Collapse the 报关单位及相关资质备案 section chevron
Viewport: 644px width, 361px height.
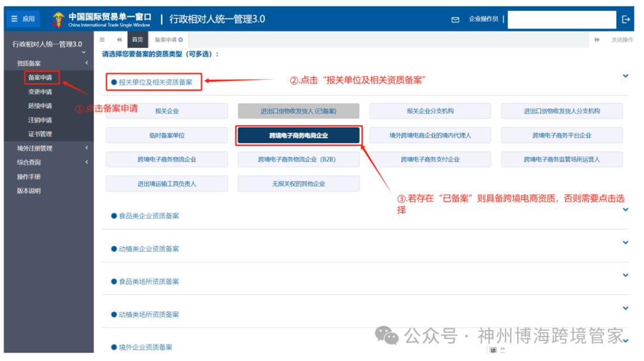(x=625, y=76)
